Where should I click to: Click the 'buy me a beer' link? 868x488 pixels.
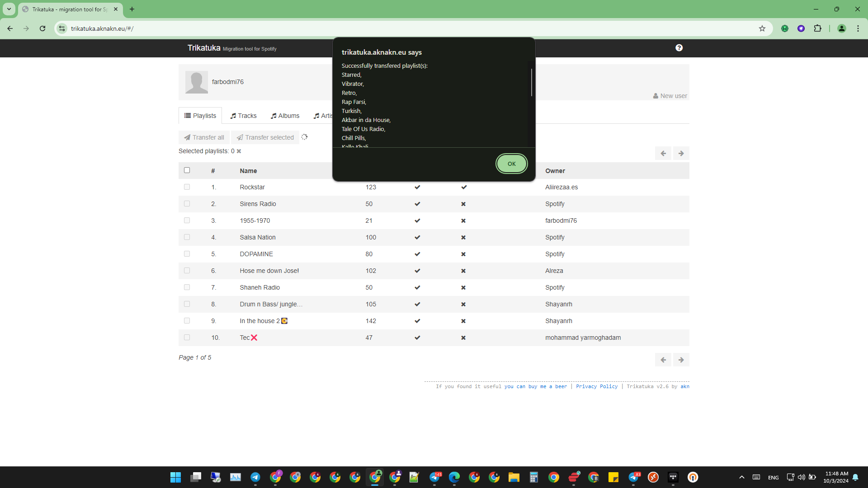pos(535,386)
